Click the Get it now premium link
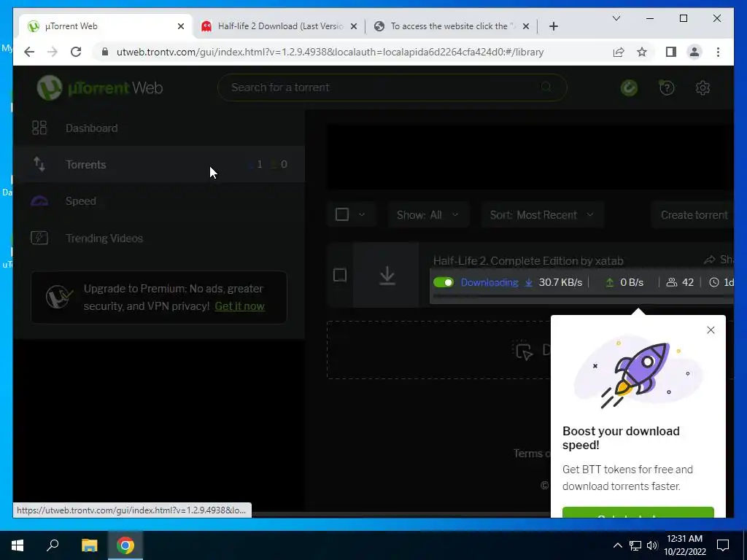Screen dimensions: 747x560 click(239, 306)
